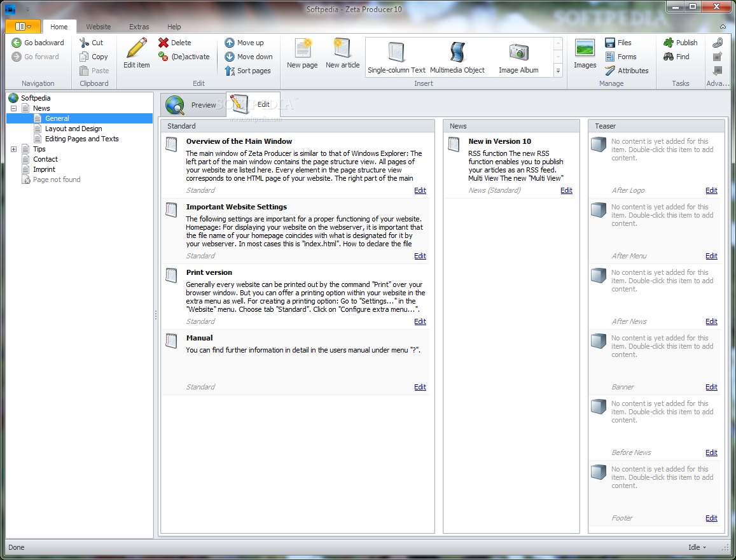Click the Insert gallery up arrow
The width and height of the screenshot is (736, 560).
click(558, 43)
